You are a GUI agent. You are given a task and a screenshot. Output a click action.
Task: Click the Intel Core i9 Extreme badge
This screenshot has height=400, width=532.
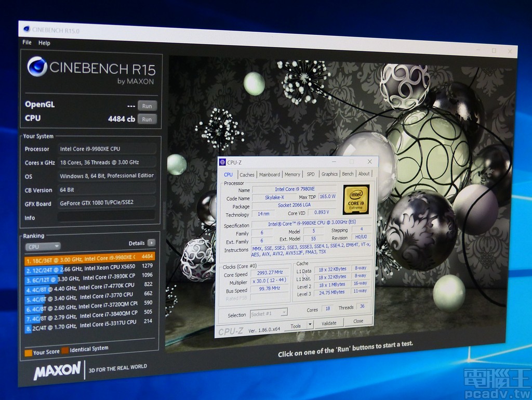point(356,199)
